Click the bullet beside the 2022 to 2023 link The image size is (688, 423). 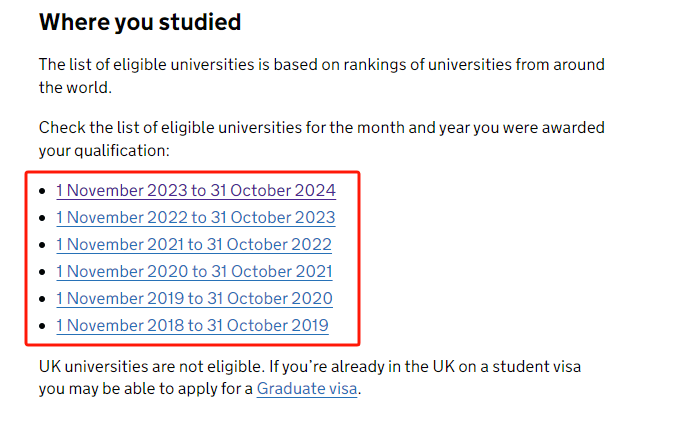coord(42,218)
